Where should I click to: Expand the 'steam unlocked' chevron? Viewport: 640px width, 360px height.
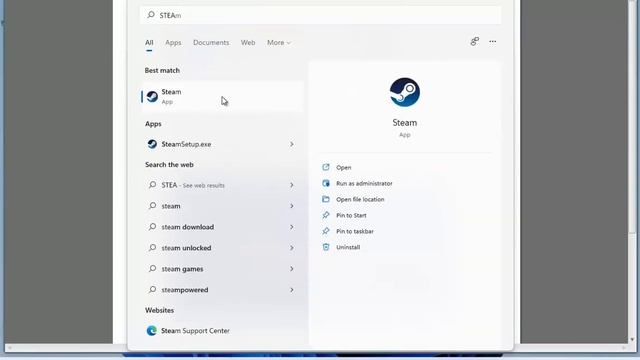[x=291, y=248]
